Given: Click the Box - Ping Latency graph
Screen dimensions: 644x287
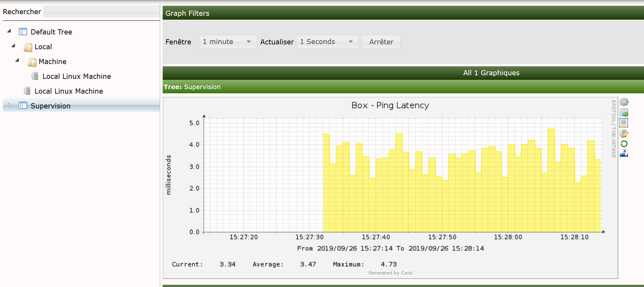Looking at the screenshot, I should click(390, 188).
